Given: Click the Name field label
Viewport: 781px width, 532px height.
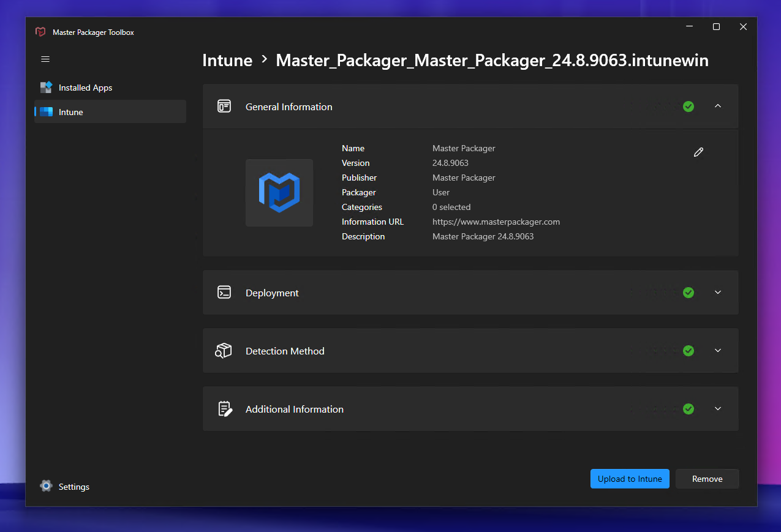Looking at the screenshot, I should [x=353, y=148].
